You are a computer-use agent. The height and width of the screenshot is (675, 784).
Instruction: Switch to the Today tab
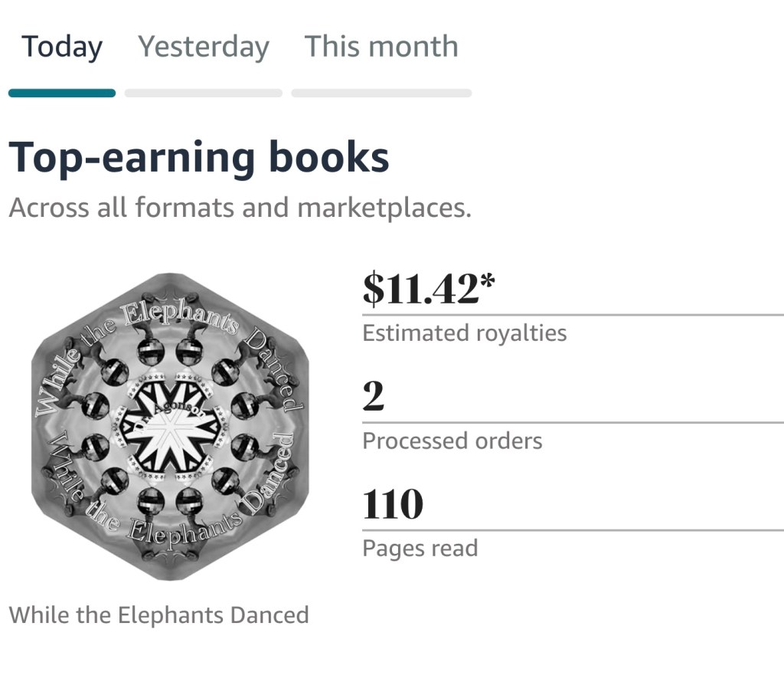click(61, 47)
